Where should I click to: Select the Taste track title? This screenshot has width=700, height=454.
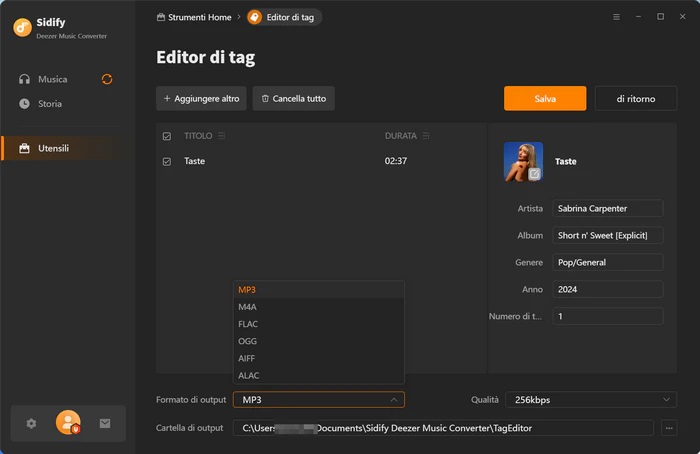click(x=195, y=161)
